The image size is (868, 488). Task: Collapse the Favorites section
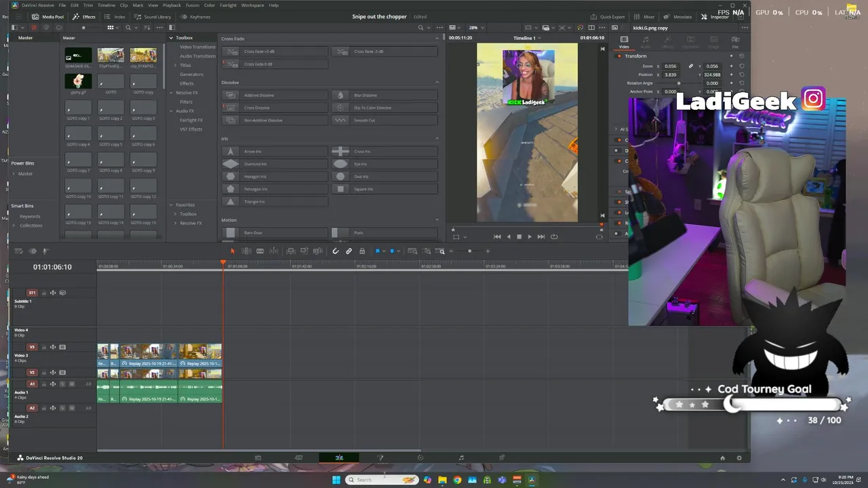click(171, 205)
